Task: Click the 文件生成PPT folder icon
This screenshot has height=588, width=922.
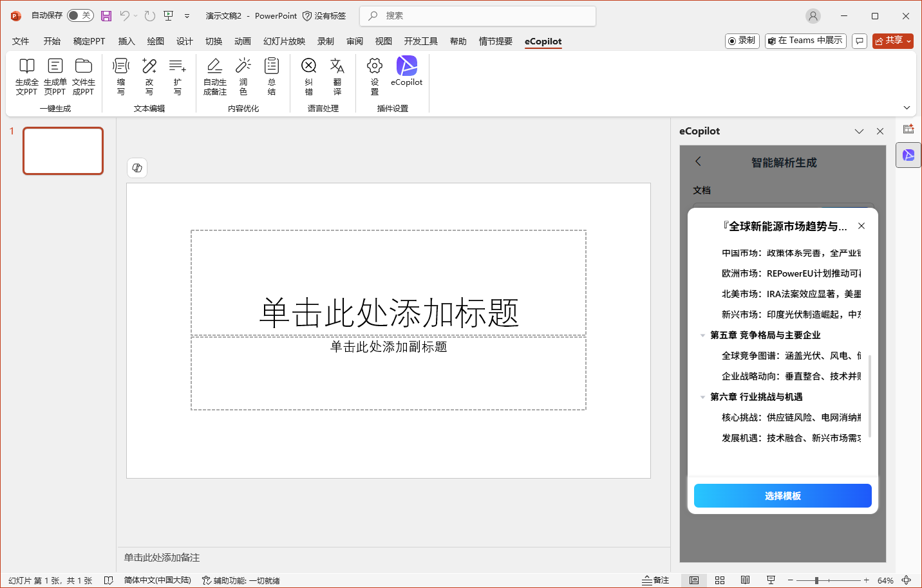Action: (x=83, y=66)
